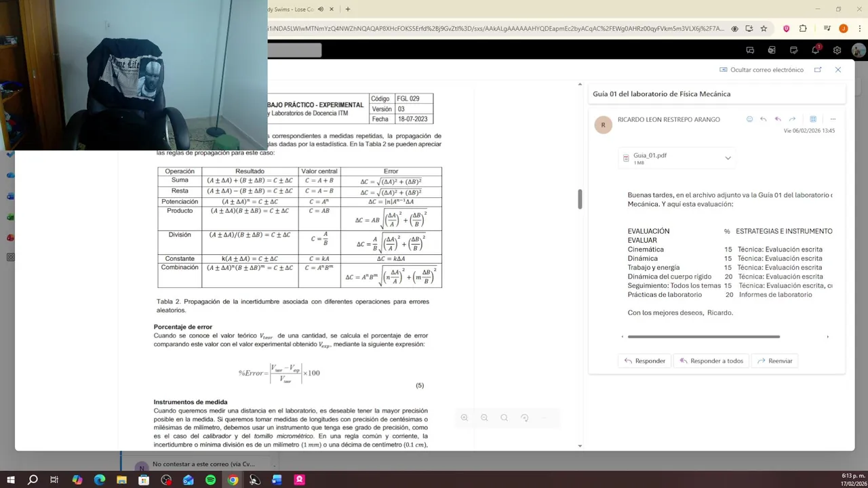The image size is (868, 488).
Task: Reset zoom with the plain magnifier icon
Action: 504,418
